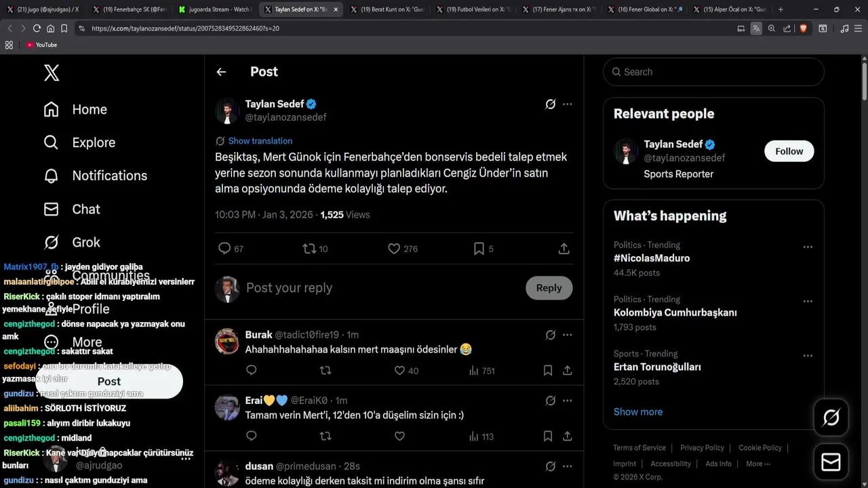Viewport: 868px width, 488px height.
Task: Open Explore in the sidebar
Action: [79, 142]
